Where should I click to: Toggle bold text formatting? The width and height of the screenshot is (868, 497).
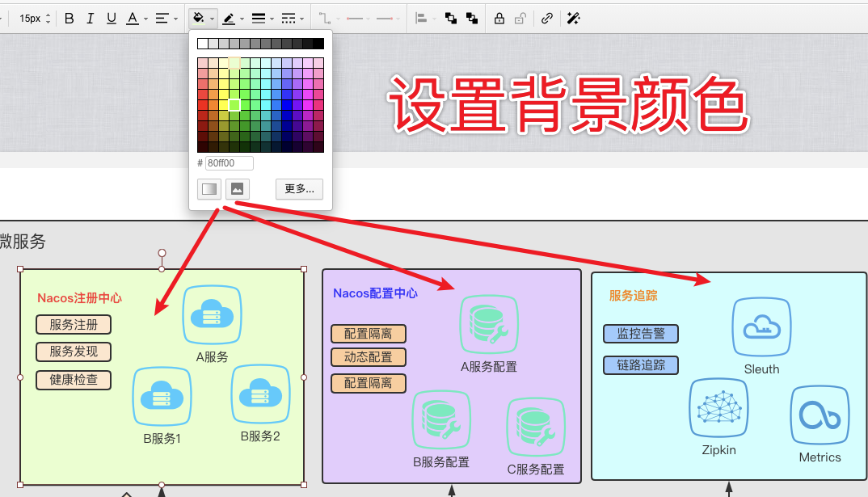click(x=70, y=19)
